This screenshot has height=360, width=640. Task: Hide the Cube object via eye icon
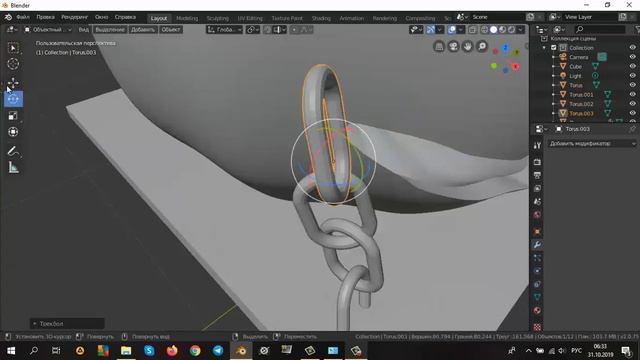click(x=632, y=67)
